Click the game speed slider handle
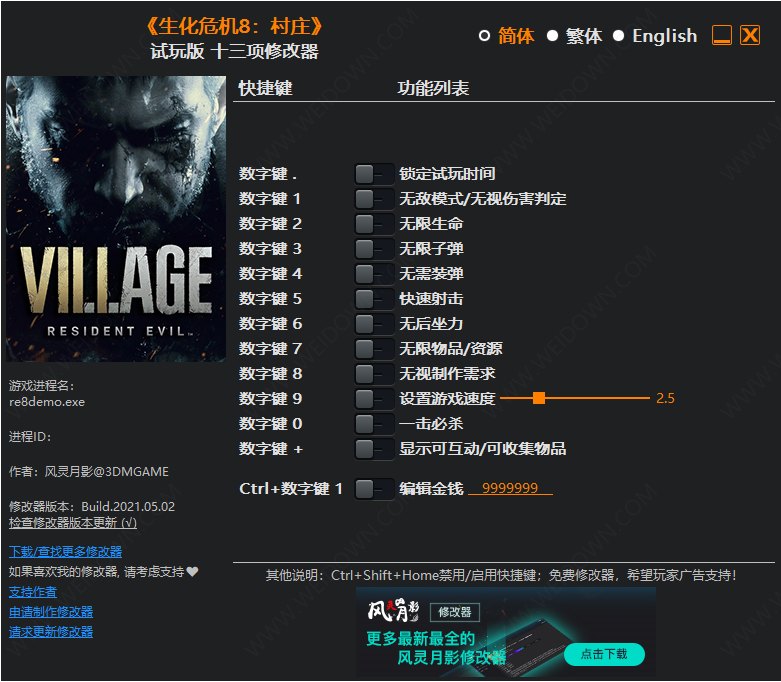Image resolution: width=781 pixels, height=682 pixels. click(x=538, y=398)
